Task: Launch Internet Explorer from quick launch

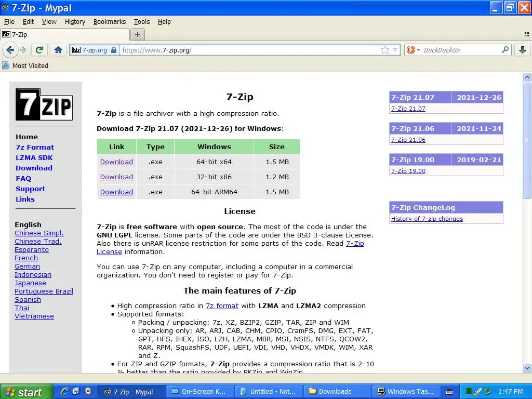Action: pos(64,391)
